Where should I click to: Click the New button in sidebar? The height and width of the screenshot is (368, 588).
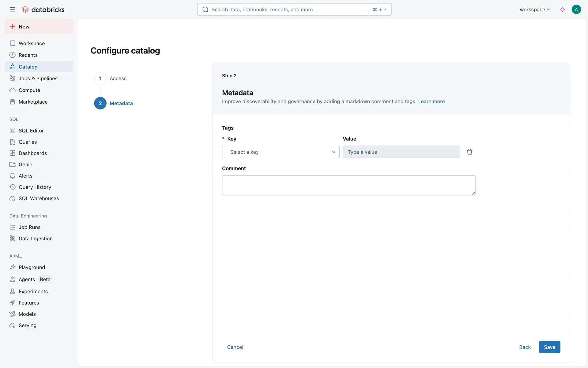(x=39, y=27)
